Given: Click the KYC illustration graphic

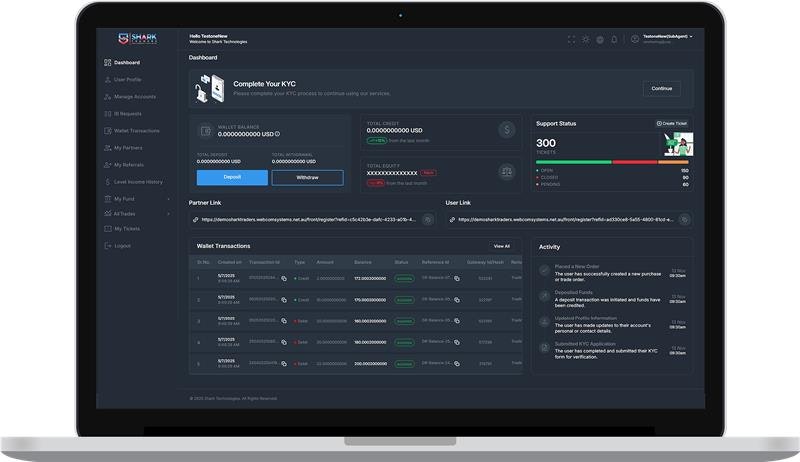Looking at the screenshot, I should point(210,88).
